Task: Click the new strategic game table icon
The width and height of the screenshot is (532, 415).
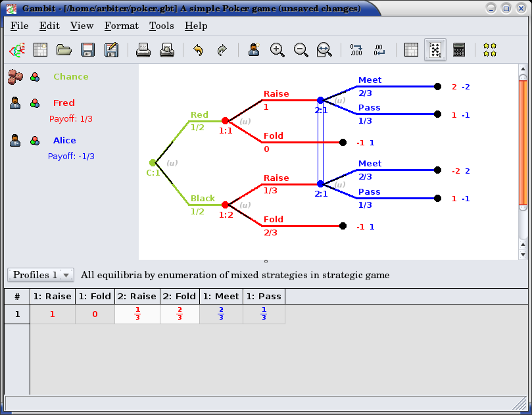Action: (40, 50)
